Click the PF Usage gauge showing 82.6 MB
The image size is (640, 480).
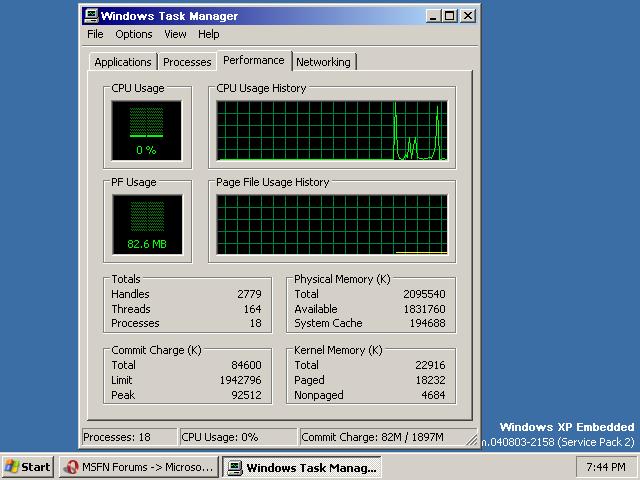click(147, 224)
